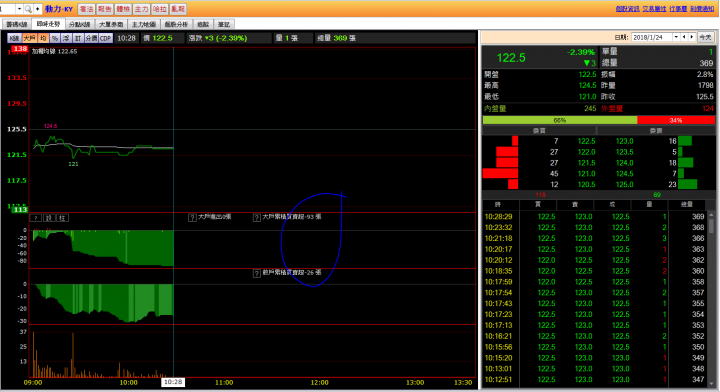Open the 筆記 tab
Screen dimensions: 720x392
(x=224, y=24)
